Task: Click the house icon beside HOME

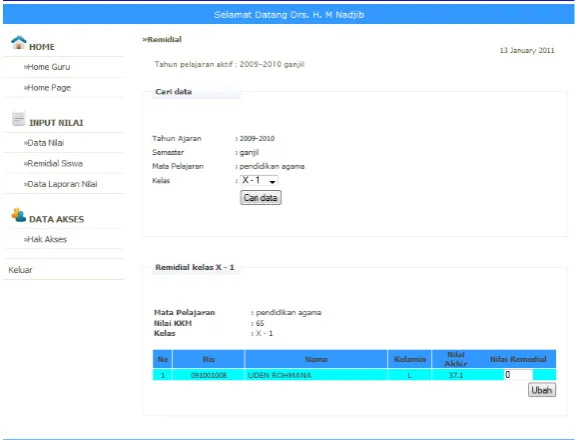Action: coord(19,43)
